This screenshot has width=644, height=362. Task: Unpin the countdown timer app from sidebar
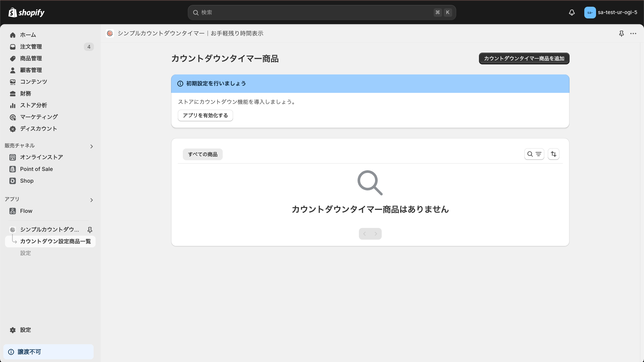click(90, 230)
